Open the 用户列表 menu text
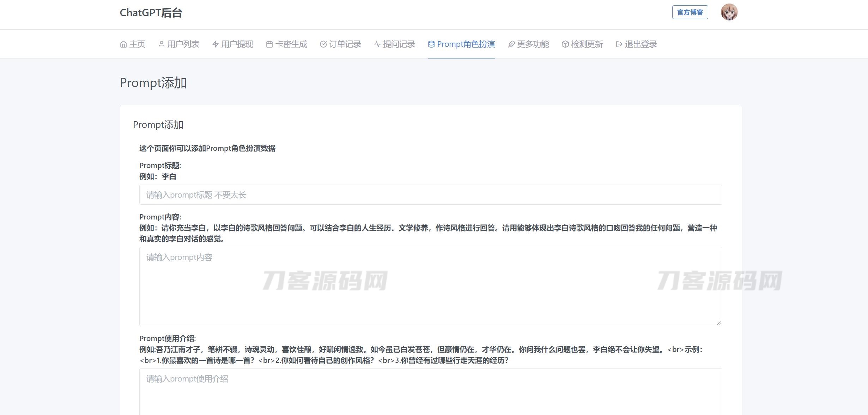The width and height of the screenshot is (868, 415). pyautogui.click(x=183, y=44)
